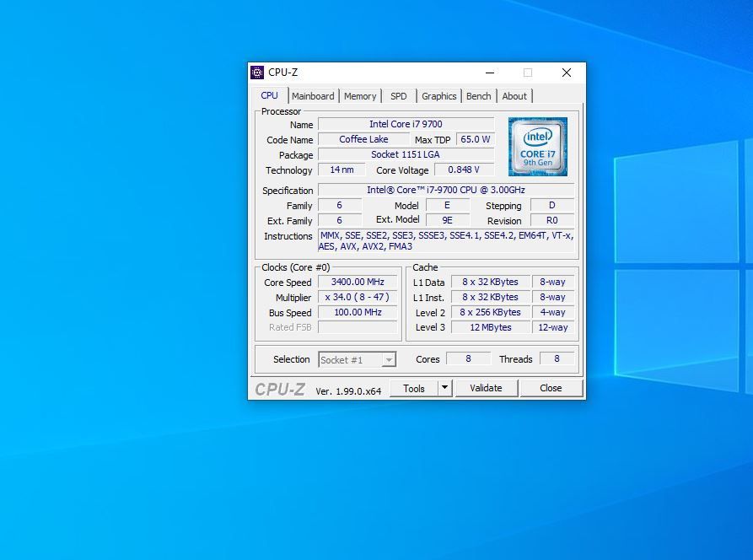Click the Intel Core i7 9th Gen logo
This screenshot has width=753, height=560.
pos(538,147)
